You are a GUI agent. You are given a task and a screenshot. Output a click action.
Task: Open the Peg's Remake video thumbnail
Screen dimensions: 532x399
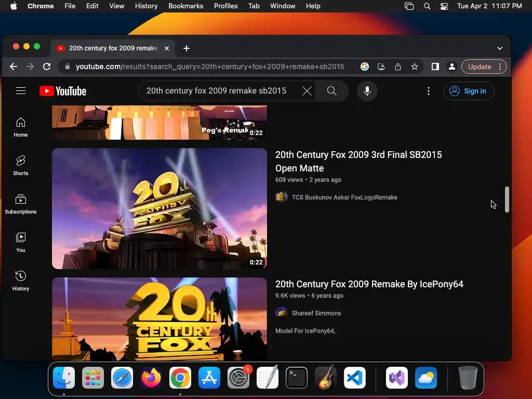point(159,122)
